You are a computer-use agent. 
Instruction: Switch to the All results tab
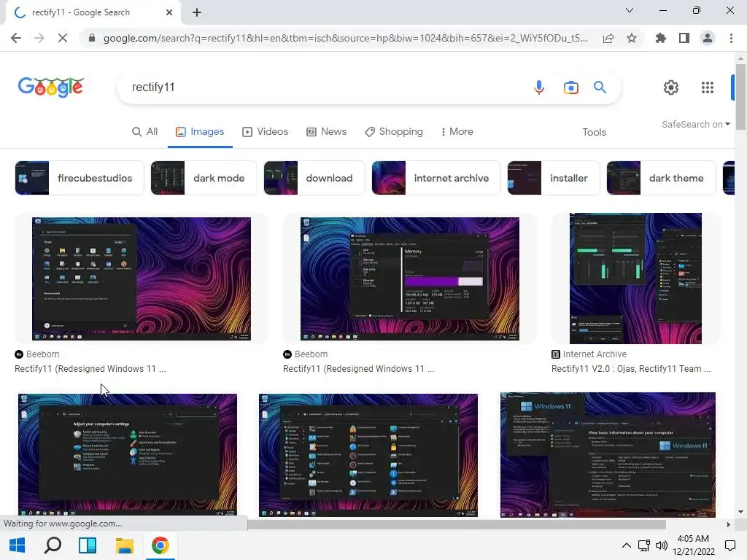pyautogui.click(x=145, y=132)
